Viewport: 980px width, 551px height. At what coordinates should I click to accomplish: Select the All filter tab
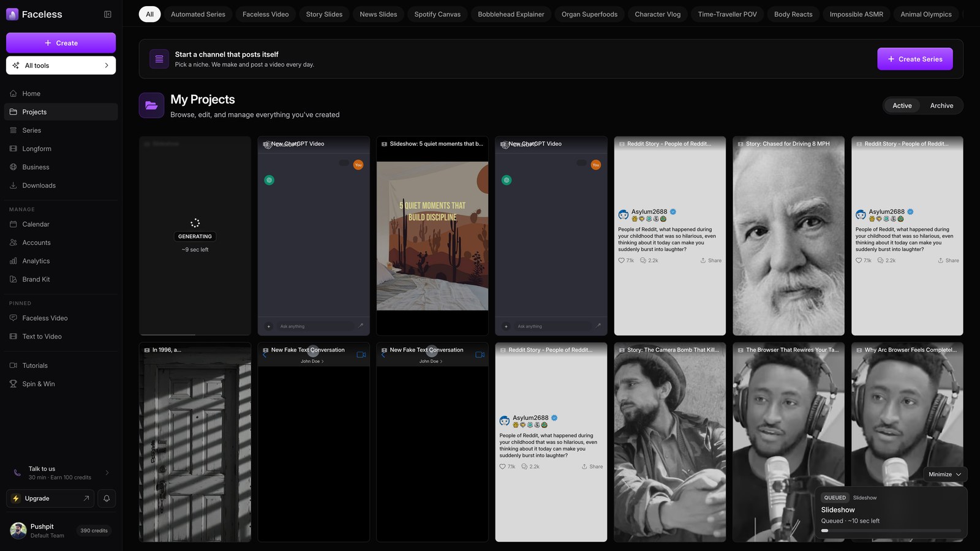click(149, 14)
